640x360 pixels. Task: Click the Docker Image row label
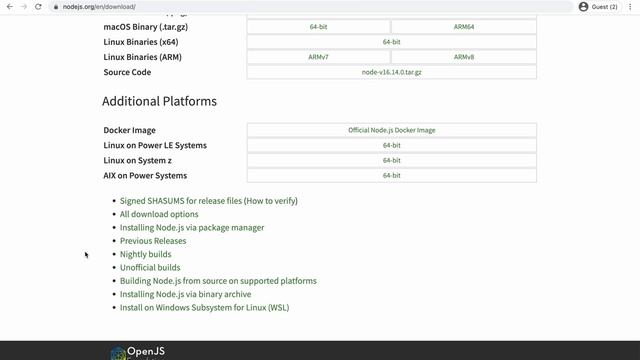129,130
